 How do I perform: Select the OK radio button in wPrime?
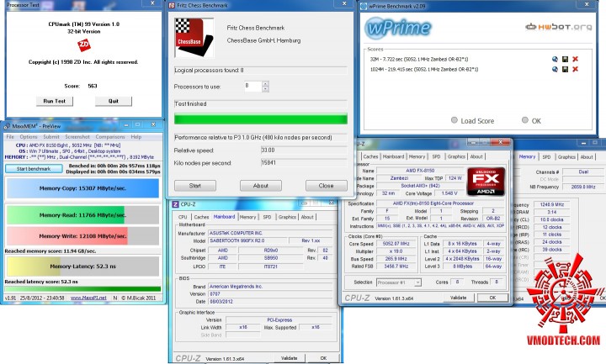[525, 120]
